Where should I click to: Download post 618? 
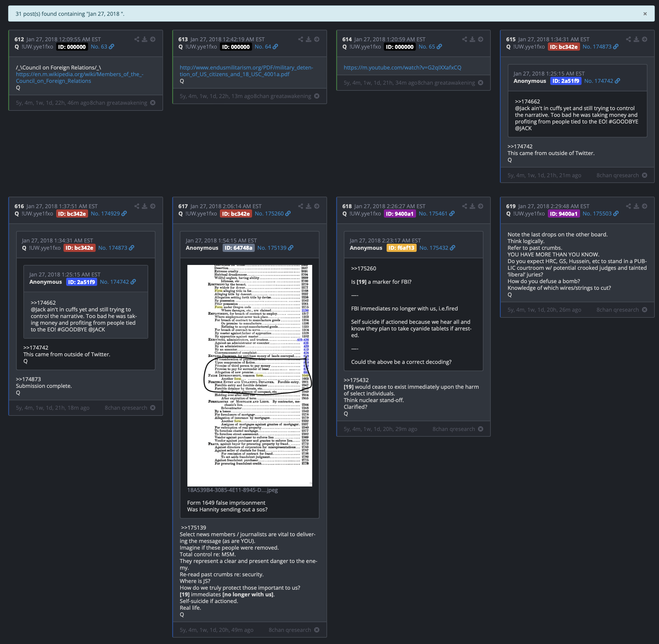pos(472,206)
